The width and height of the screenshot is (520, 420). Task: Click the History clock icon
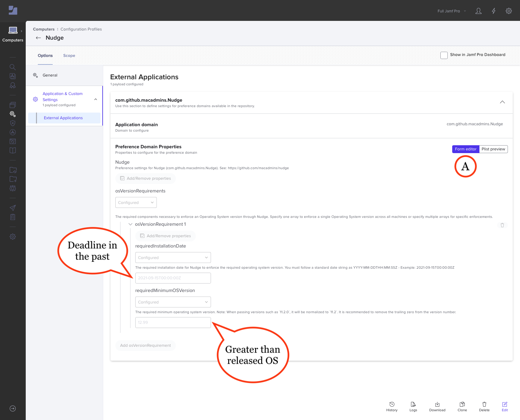pos(392,404)
